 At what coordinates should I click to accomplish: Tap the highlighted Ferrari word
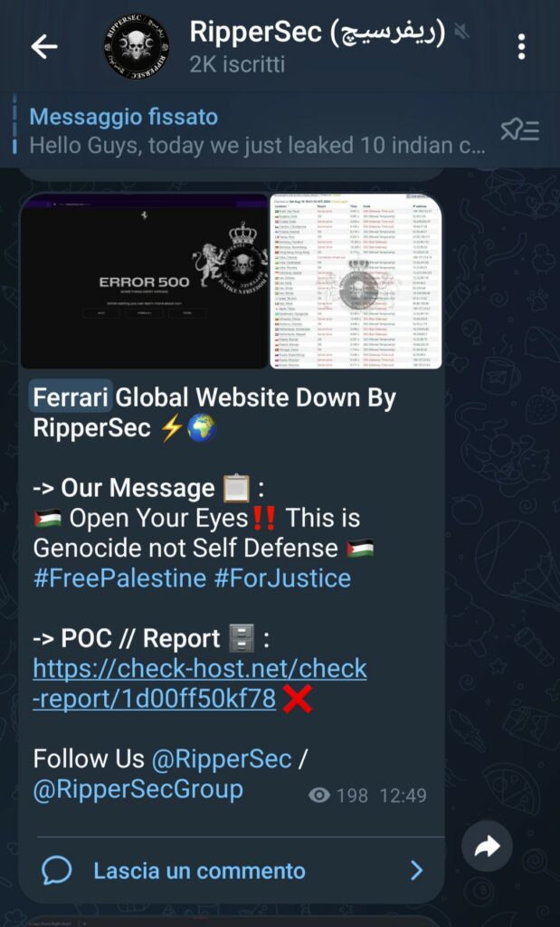pos(71,397)
